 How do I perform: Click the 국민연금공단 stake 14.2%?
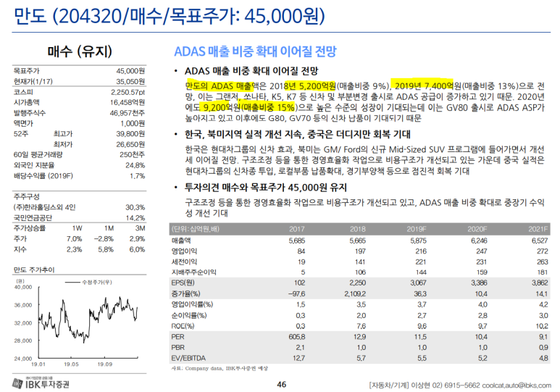pyautogui.click(x=135, y=217)
